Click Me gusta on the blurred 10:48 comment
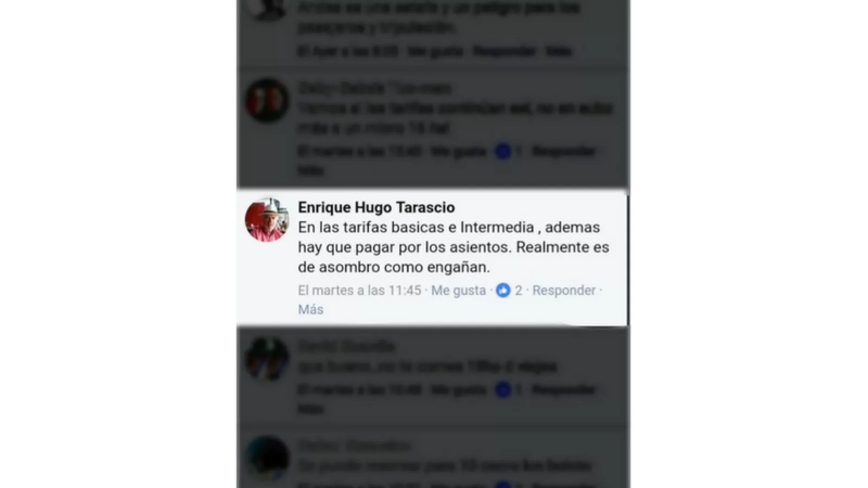Screen dimensions: 868x488 pos(458,389)
